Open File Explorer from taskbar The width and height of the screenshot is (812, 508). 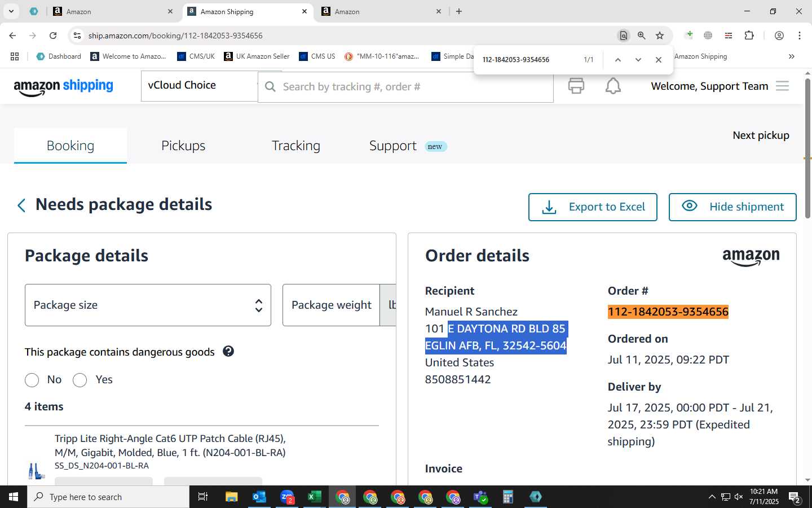pos(232,497)
